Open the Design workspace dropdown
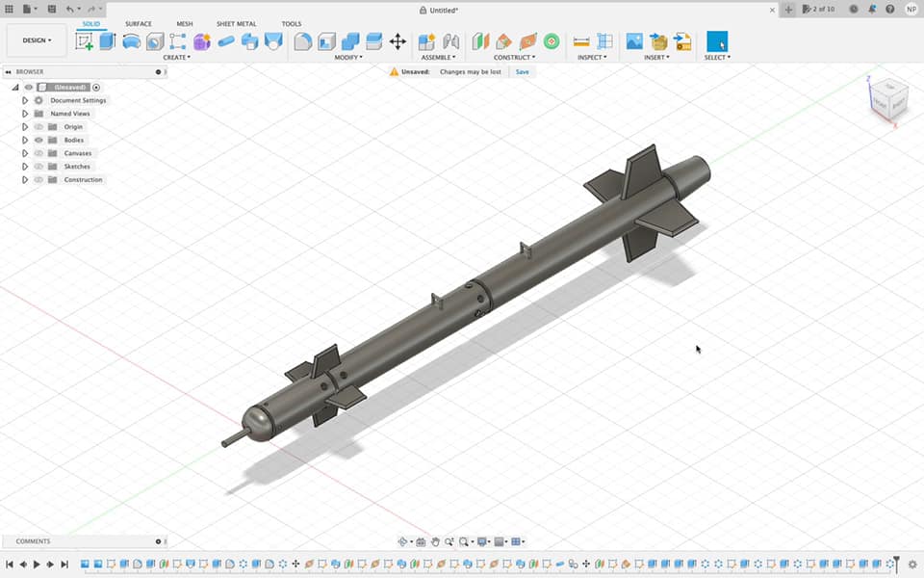 pyautogui.click(x=38, y=40)
